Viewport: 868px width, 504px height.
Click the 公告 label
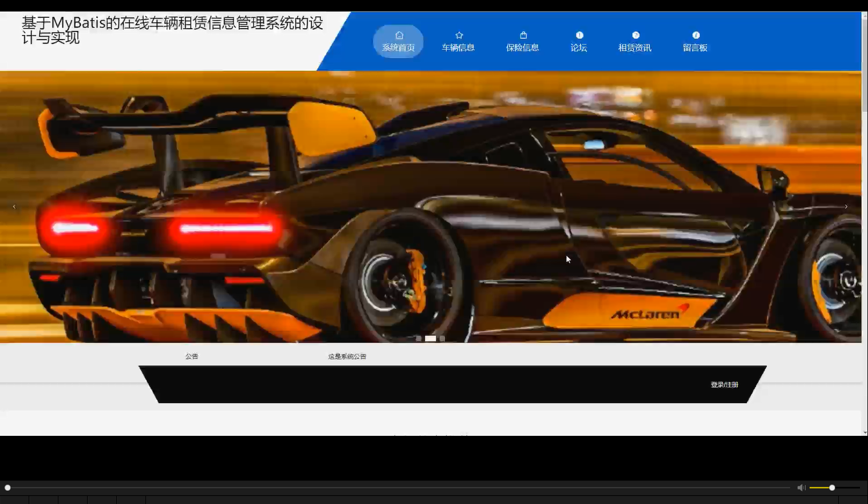(192, 356)
